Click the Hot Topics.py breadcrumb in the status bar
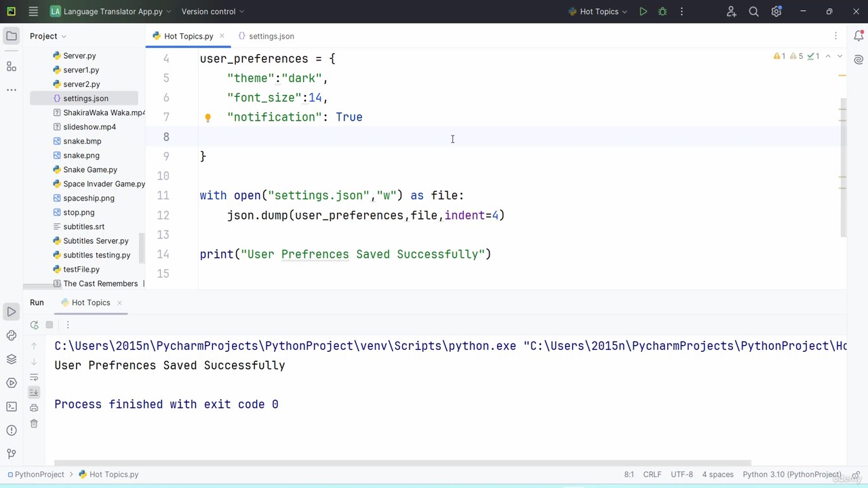The width and height of the screenshot is (868, 488). 108,474
